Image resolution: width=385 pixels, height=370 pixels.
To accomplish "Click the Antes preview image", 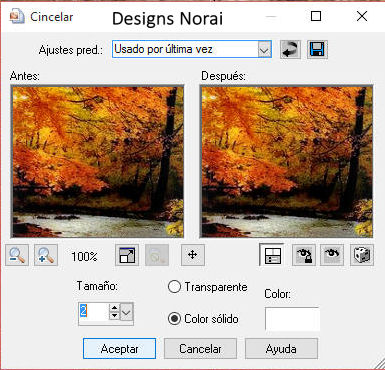I will point(97,161).
